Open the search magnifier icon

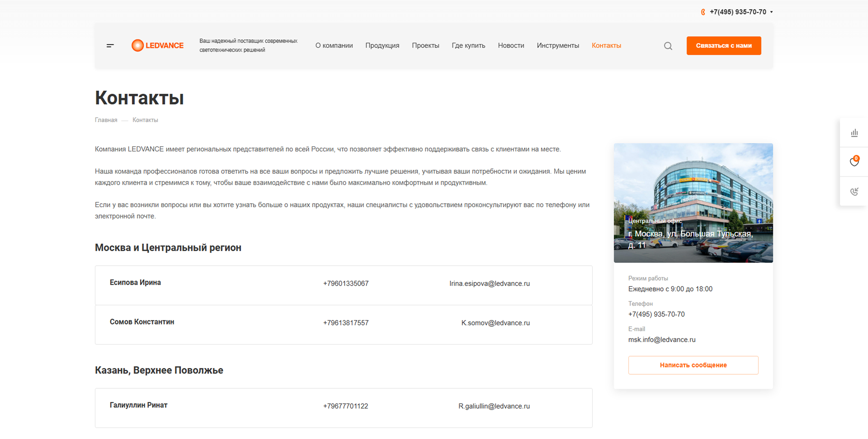click(668, 46)
